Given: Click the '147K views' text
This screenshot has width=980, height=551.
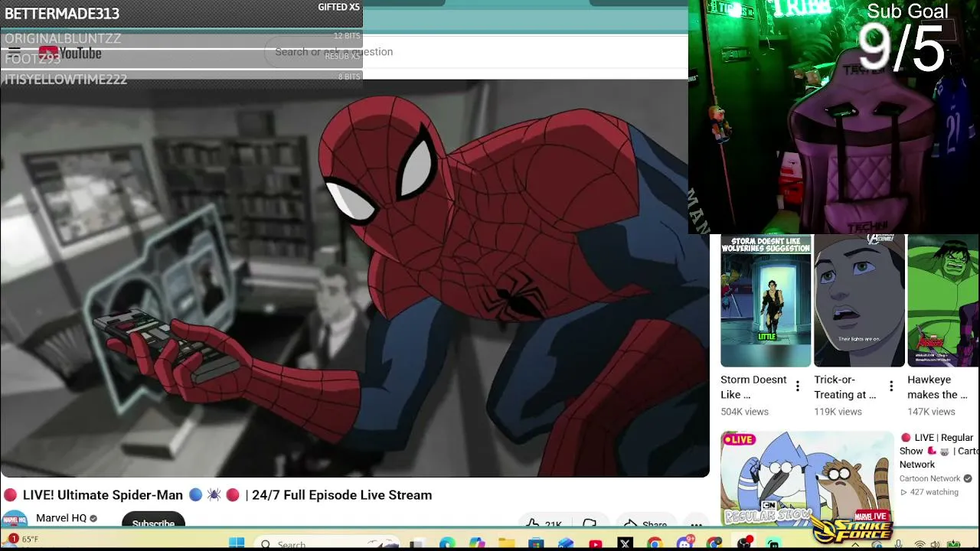Looking at the screenshot, I should [x=931, y=412].
